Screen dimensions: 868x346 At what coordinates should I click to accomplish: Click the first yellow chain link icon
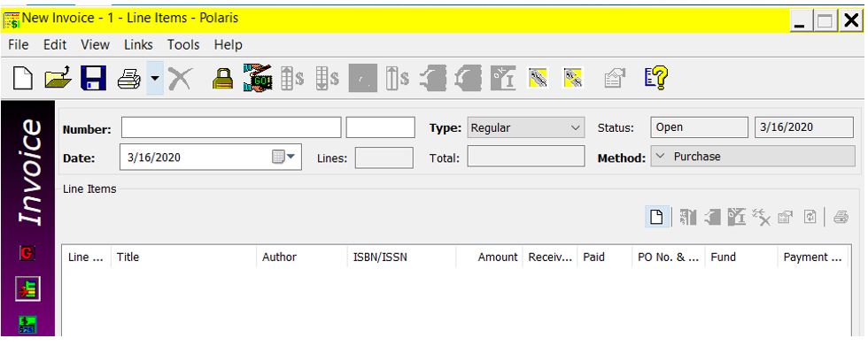538,78
